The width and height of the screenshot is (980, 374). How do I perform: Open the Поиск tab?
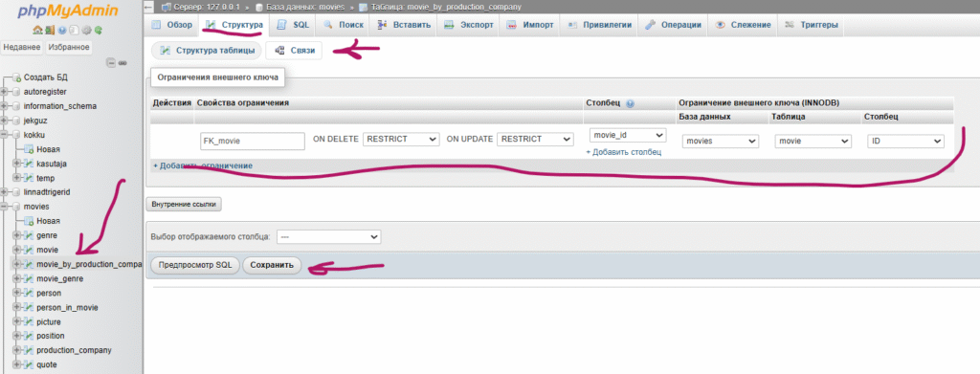(x=344, y=26)
